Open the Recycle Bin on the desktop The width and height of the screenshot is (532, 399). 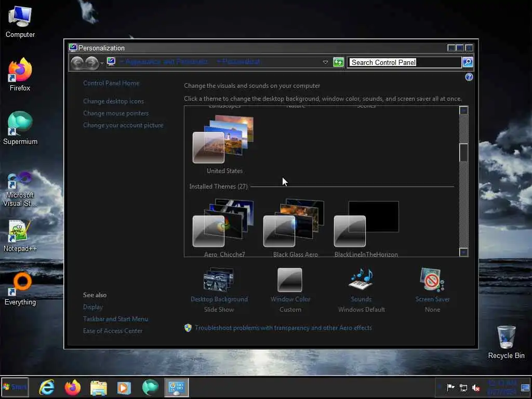pos(506,342)
